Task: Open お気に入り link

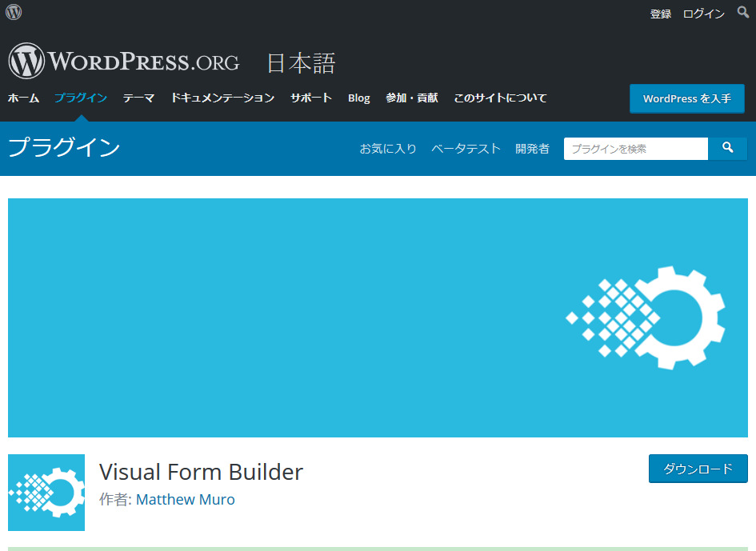Action: pyautogui.click(x=388, y=149)
